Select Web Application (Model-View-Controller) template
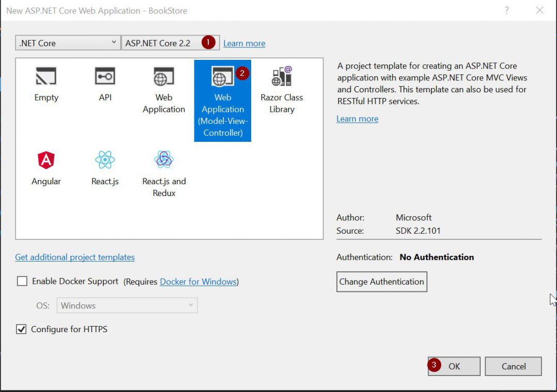557x392 pixels. [x=222, y=101]
